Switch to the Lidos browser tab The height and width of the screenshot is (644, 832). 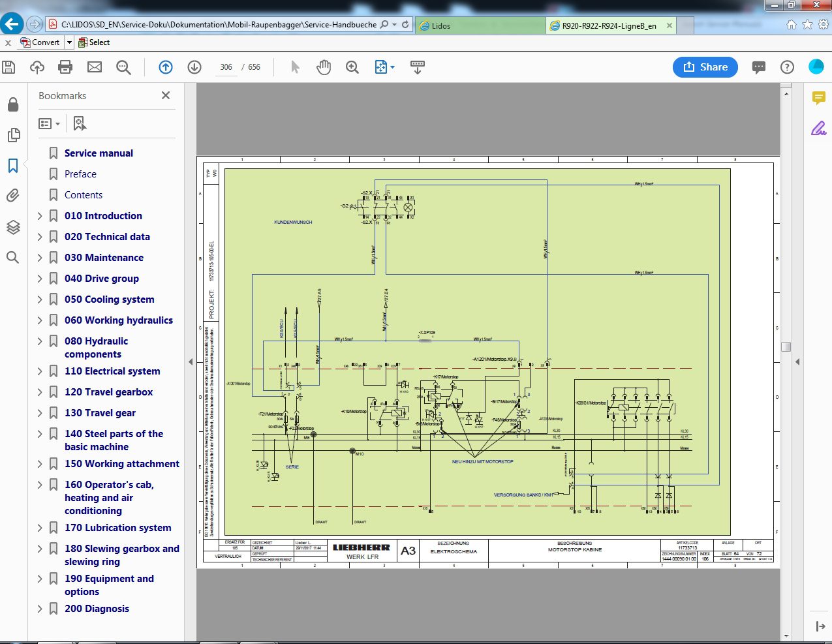480,25
